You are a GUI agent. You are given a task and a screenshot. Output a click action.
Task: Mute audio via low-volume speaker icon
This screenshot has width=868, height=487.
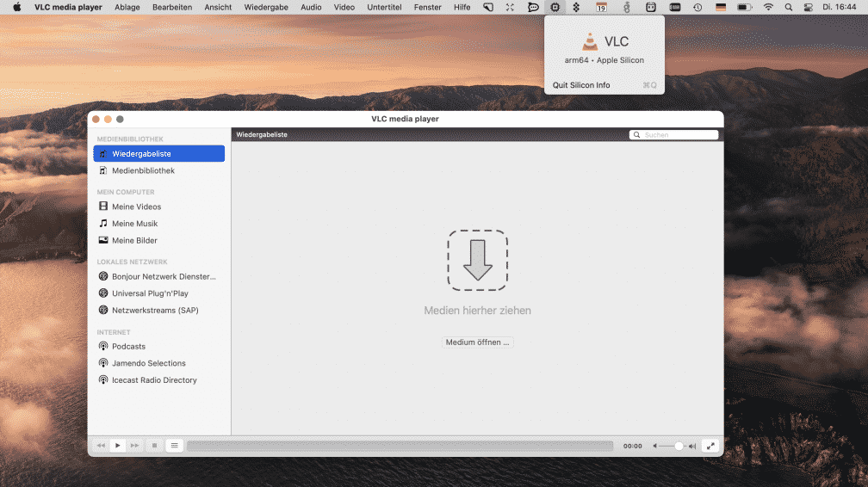click(654, 446)
